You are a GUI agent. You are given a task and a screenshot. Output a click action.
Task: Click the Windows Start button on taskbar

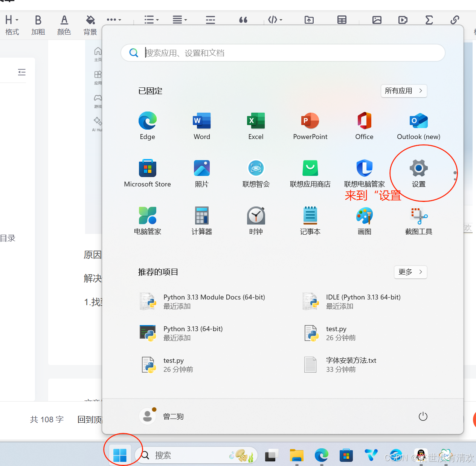click(x=120, y=455)
